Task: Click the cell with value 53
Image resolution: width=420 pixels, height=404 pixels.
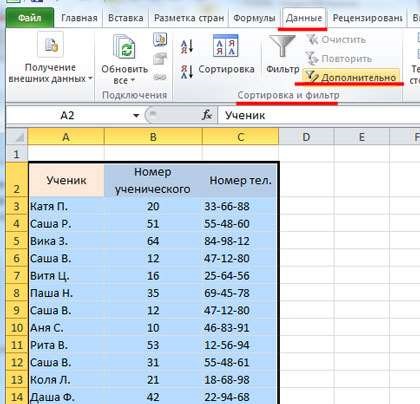Action: pyautogui.click(x=153, y=345)
